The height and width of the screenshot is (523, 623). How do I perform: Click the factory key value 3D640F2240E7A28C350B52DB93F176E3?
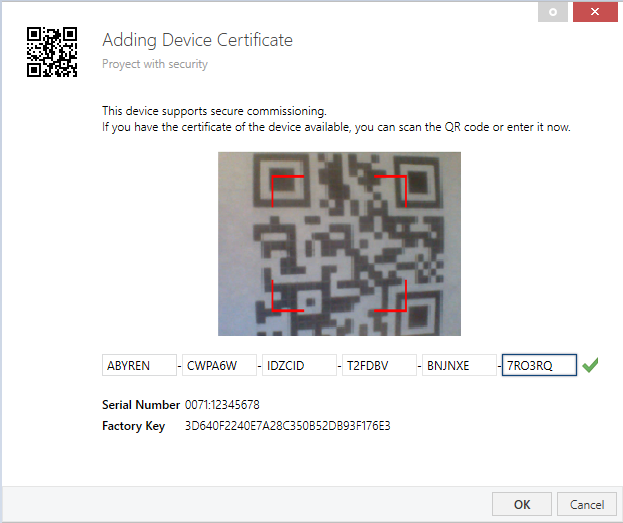click(288, 426)
